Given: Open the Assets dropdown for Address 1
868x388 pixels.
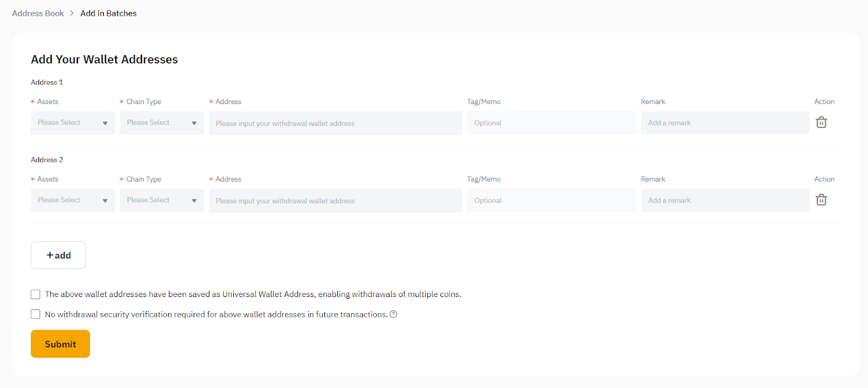Looking at the screenshot, I should (73, 123).
